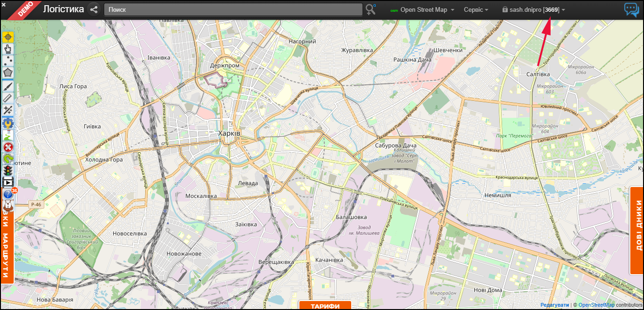Select the crosshair target tool
The height and width of the screenshot is (310, 644).
(x=8, y=37)
